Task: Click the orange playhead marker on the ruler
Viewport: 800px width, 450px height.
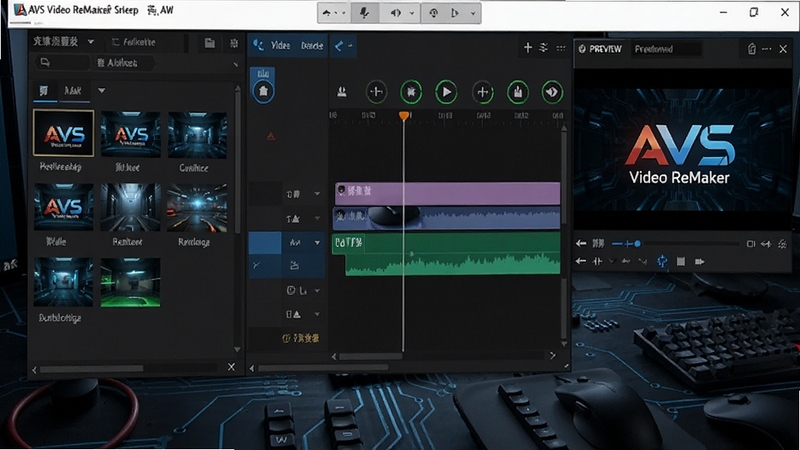Action: tap(404, 116)
